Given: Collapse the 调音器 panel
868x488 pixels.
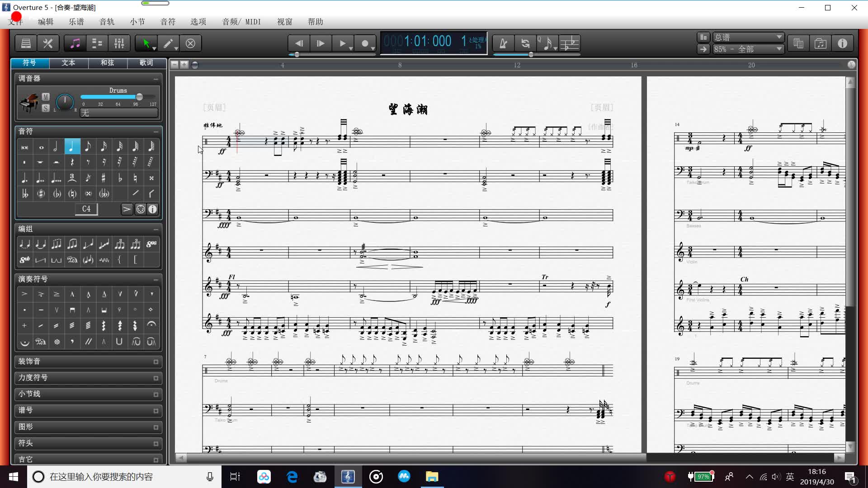Looking at the screenshot, I should point(156,79).
